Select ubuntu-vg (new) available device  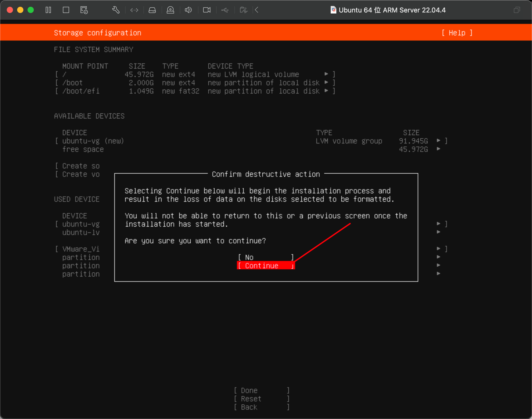(x=251, y=141)
